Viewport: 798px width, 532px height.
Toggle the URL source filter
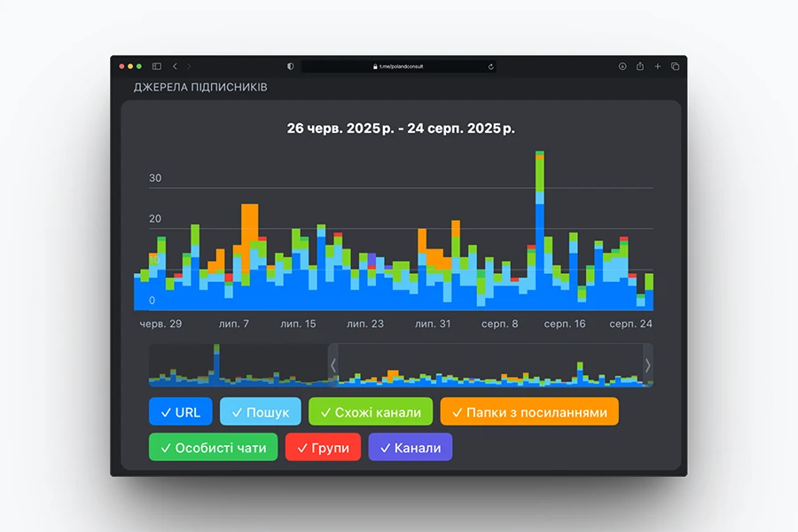coord(181,412)
